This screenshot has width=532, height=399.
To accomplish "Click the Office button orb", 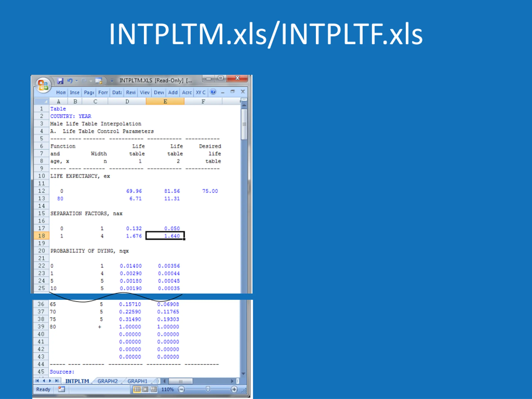I will 43,85.
